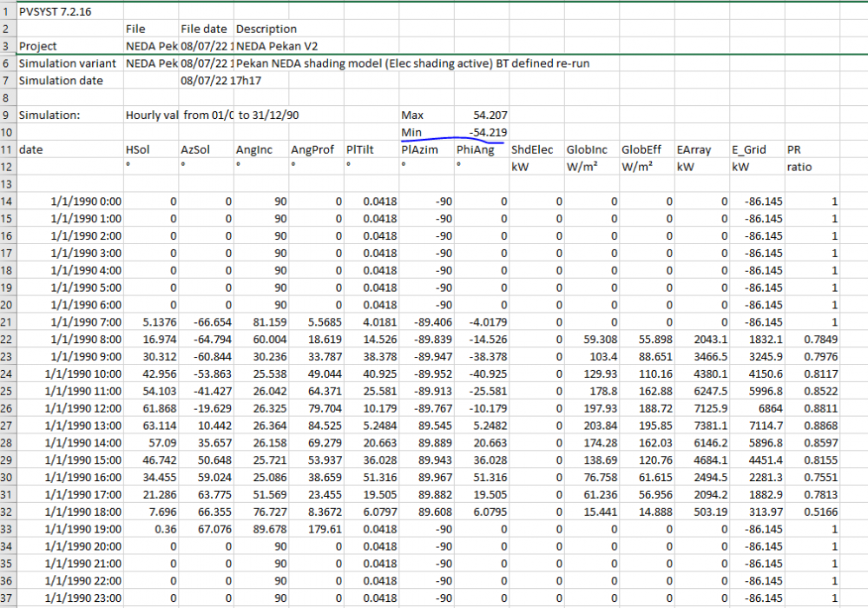
Task: Click the PR ratio value 0.8868
Action: point(821,425)
